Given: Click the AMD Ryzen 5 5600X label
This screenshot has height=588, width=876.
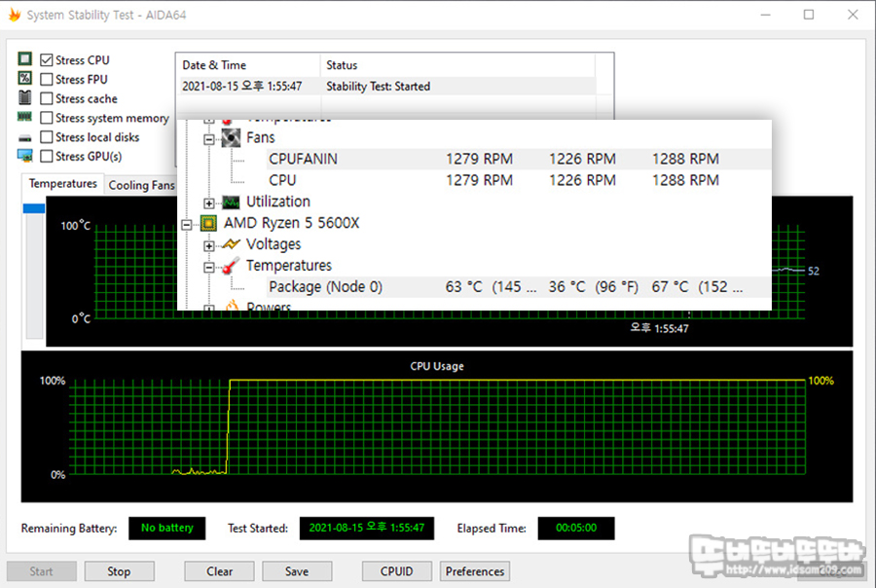Looking at the screenshot, I should [292, 223].
